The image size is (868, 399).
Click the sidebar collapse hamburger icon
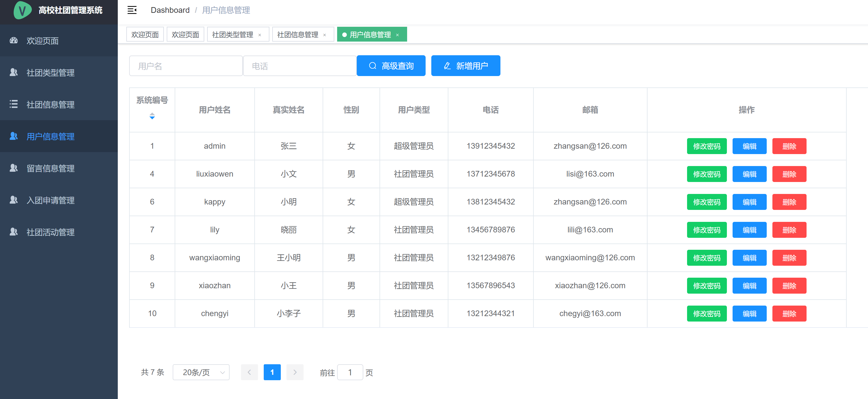click(132, 10)
